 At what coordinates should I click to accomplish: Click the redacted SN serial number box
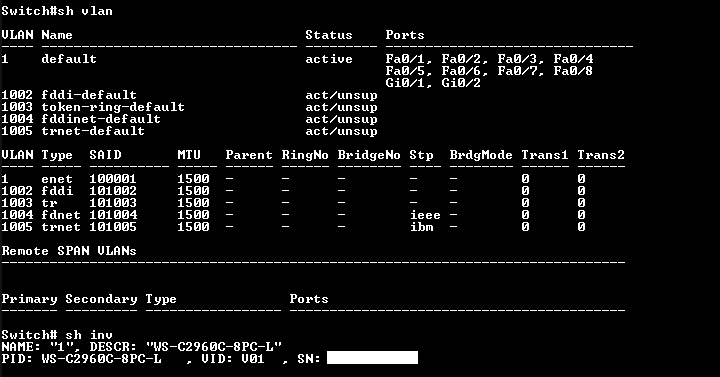pyautogui.click(x=372, y=358)
